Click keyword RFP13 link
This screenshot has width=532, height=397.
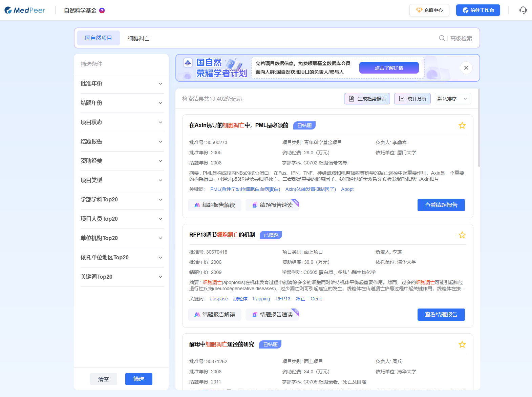(283, 299)
